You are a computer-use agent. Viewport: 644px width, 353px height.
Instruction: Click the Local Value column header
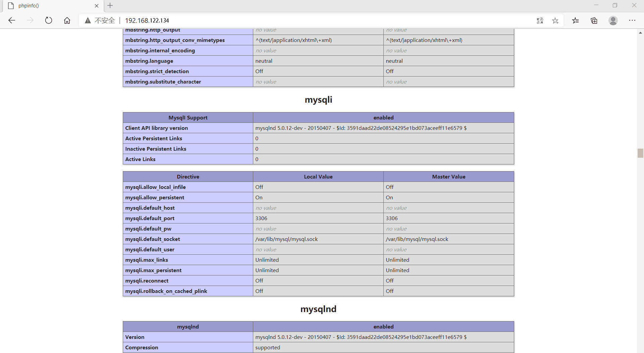(318, 176)
